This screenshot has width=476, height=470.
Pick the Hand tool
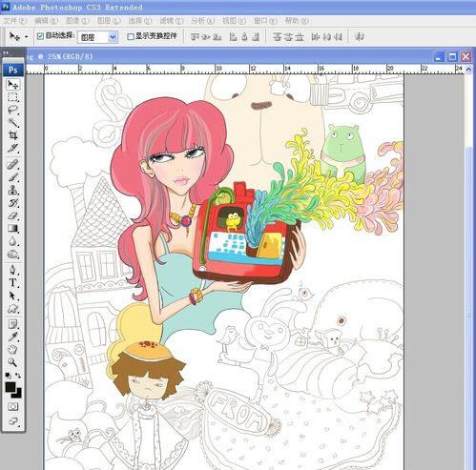pos(13,350)
